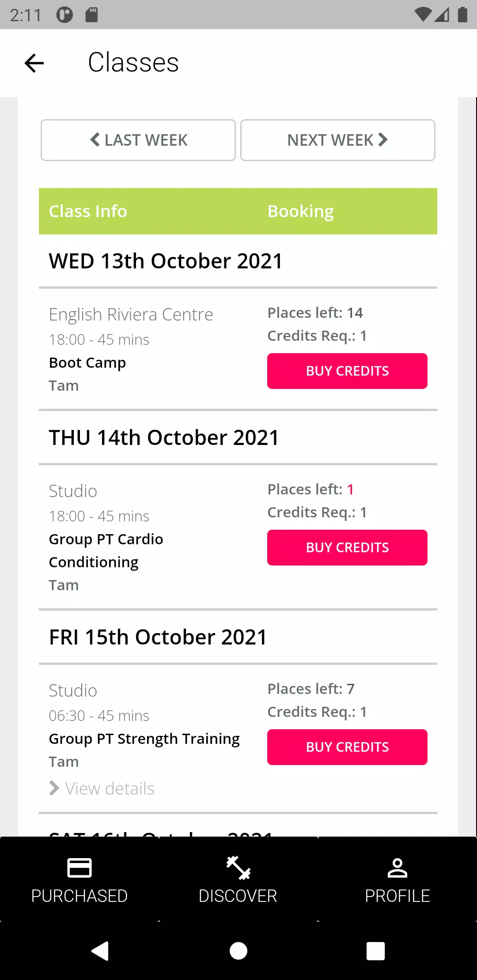Open Group PT Strength Training class title

(x=144, y=739)
